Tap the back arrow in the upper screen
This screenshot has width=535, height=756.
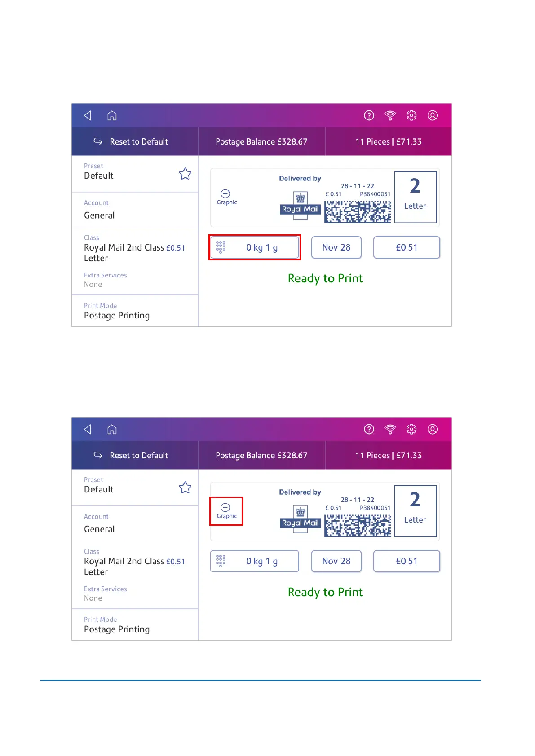click(x=88, y=116)
